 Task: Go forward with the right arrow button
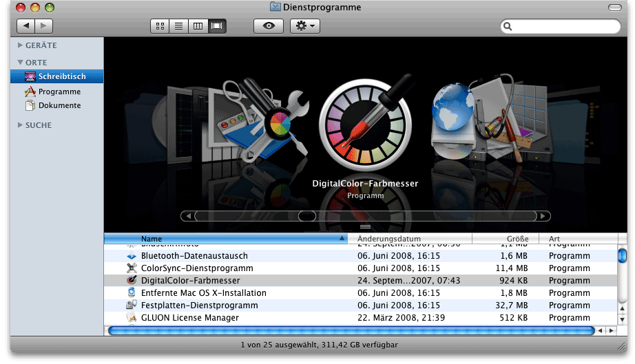[44, 26]
